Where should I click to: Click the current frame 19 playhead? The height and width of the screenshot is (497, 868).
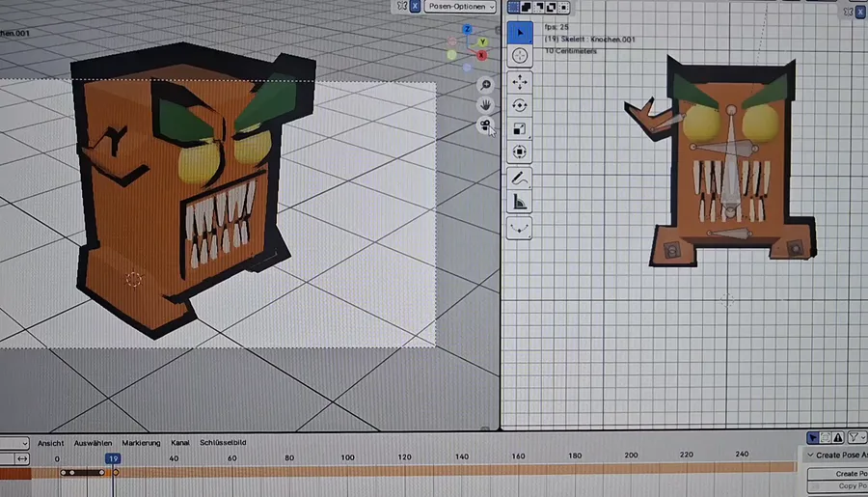click(x=113, y=458)
